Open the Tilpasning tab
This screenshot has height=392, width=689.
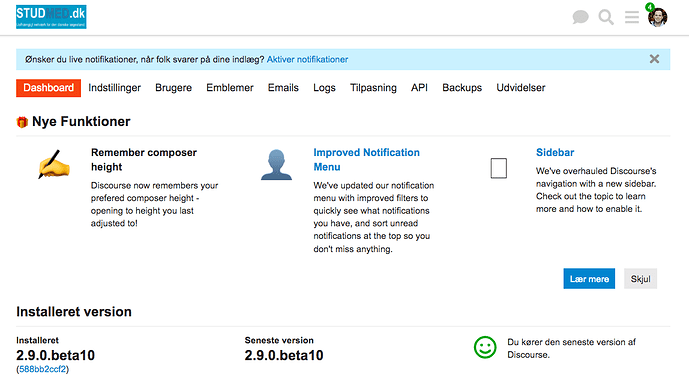point(373,88)
